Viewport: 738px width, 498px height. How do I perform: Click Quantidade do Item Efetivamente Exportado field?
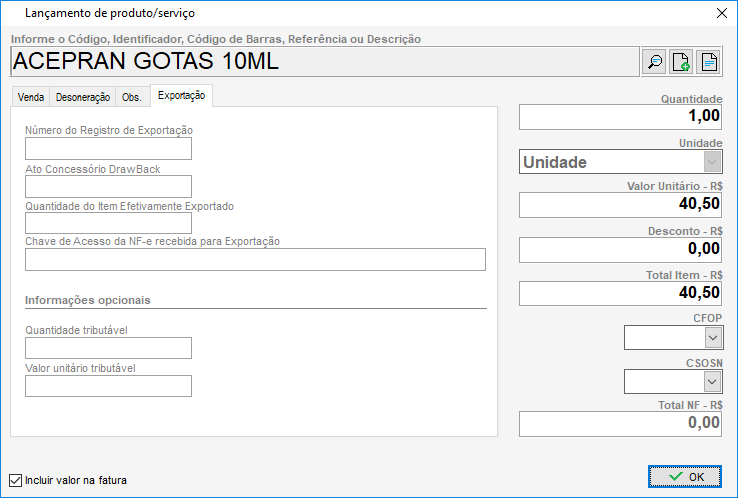tap(108, 223)
